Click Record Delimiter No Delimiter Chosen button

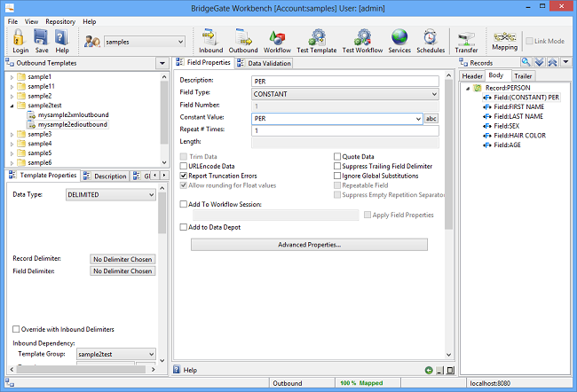coord(123,259)
